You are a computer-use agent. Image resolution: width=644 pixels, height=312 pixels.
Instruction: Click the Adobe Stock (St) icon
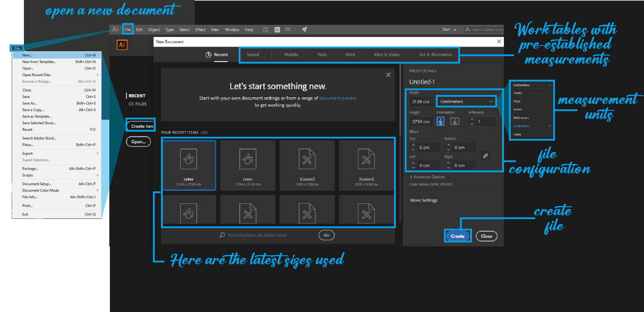(277, 30)
